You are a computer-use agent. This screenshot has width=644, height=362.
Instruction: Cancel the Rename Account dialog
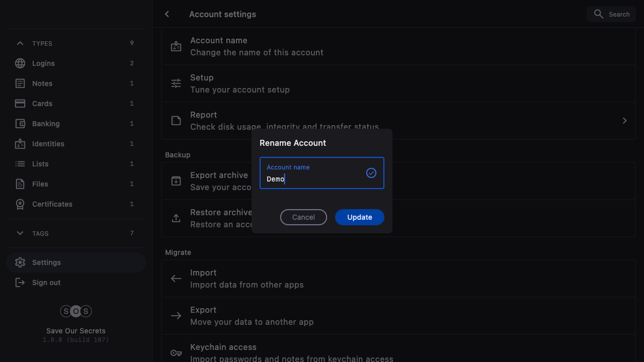(303, 217)
